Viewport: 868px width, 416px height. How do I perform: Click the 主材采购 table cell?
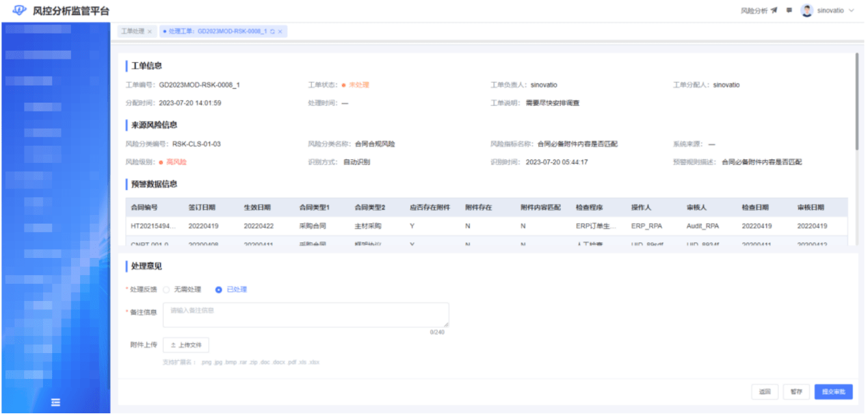(368, 225)
